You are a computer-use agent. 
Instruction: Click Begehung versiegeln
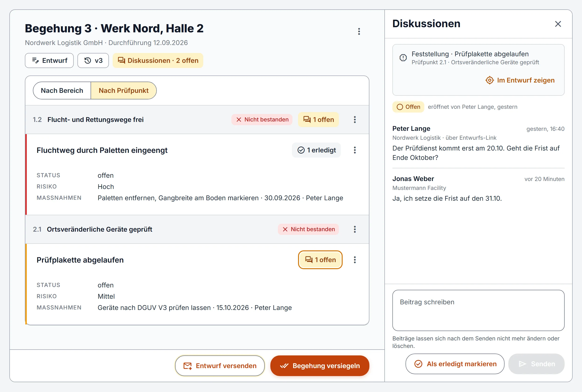[320, 366]
